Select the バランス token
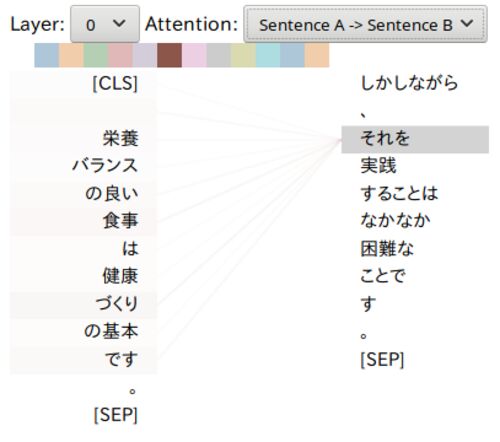This screenshot has height=442, width=500. (105, 166)
